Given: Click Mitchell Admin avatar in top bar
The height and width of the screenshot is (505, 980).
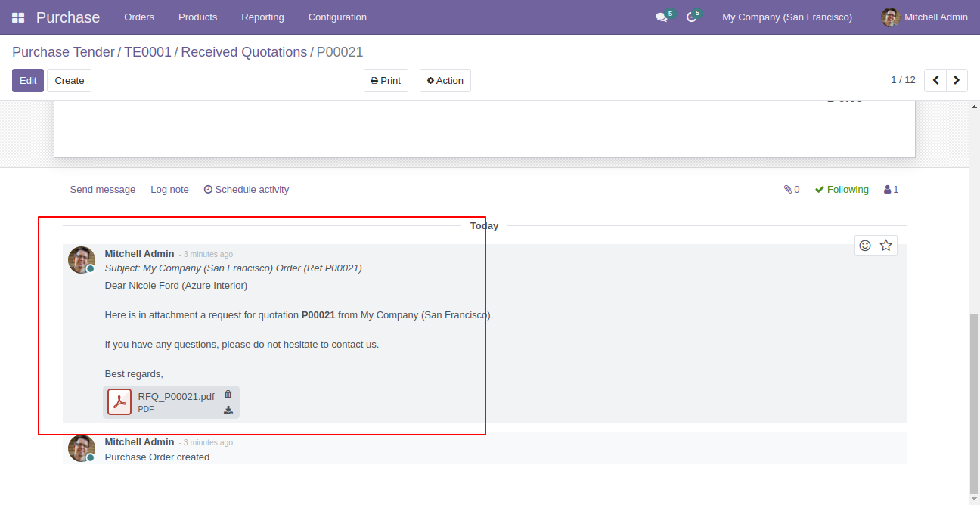Looking at the screenshot, I should point(890,17).
